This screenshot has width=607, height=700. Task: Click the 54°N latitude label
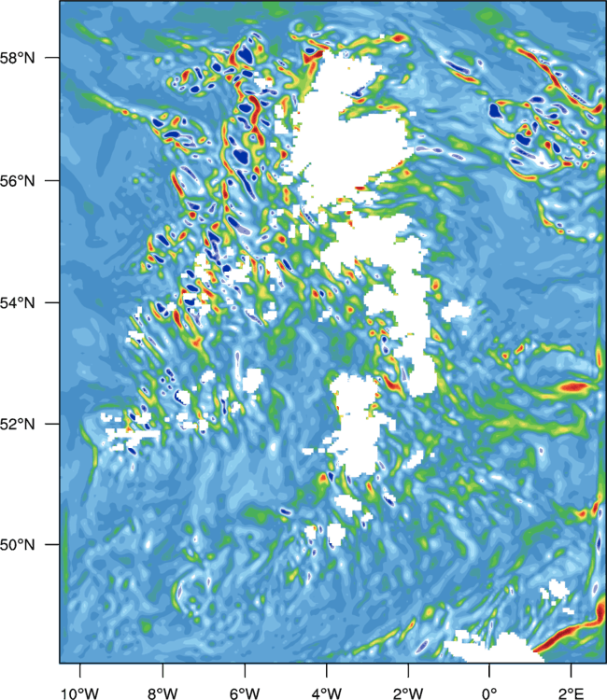point(17,302)
